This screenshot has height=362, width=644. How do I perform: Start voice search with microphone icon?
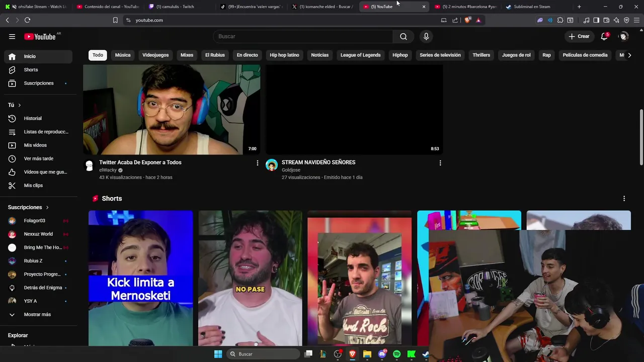(x=426, y=36)
